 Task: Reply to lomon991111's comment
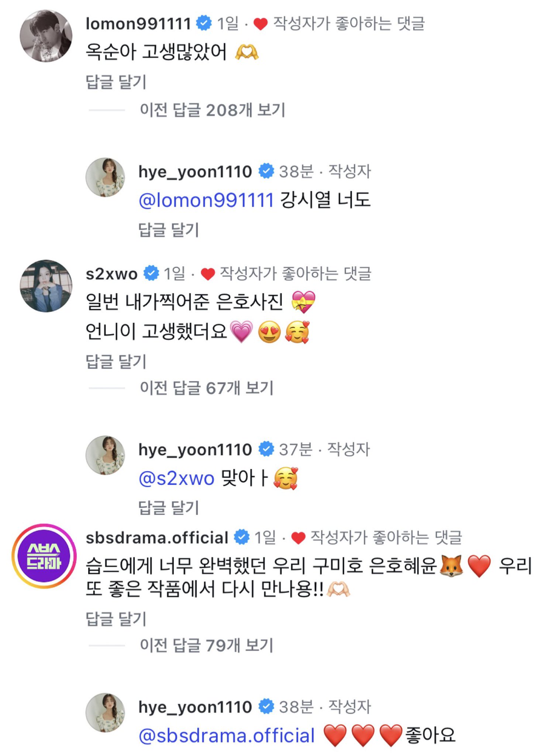pos(116,82)
